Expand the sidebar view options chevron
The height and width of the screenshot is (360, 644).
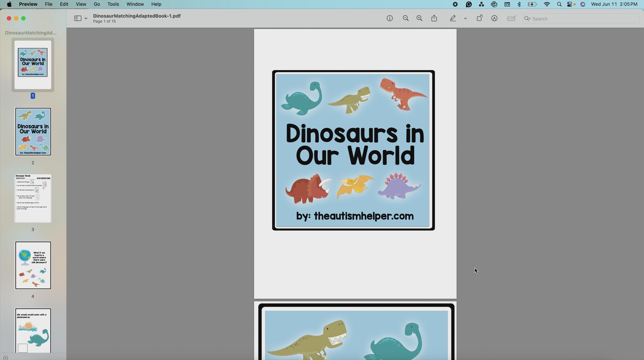pos(86,19)
